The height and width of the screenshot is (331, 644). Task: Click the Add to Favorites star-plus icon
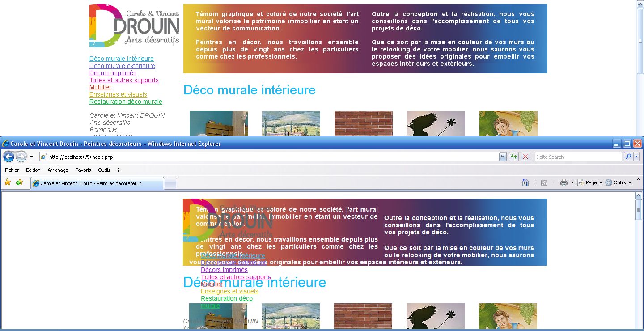tap(19, 182)
